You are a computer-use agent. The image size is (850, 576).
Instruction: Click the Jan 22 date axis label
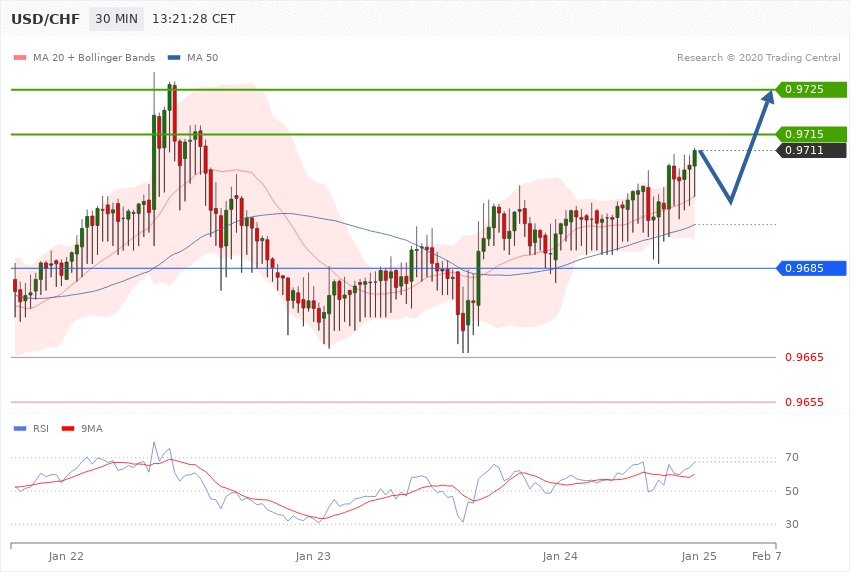pos(66,556)
